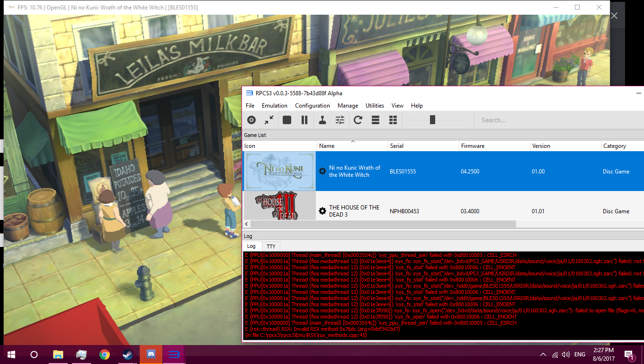This screenshot has height=364, width=644.
Task: Click the 'Game List' panel title
Action: coord(255,135)
